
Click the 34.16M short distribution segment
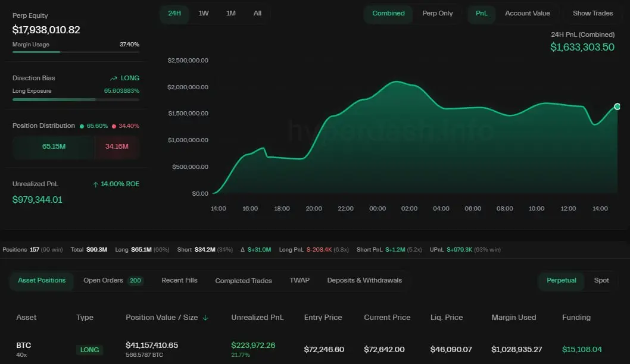tap(117, 146)
